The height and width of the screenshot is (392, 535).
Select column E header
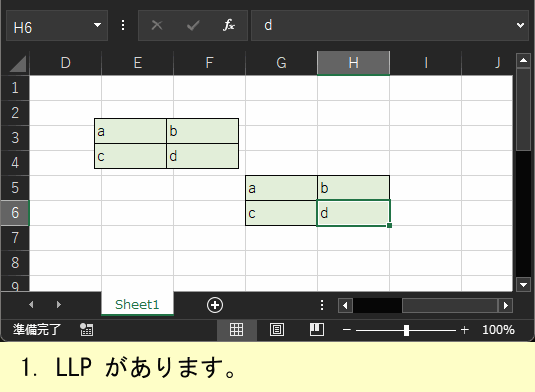138,63
